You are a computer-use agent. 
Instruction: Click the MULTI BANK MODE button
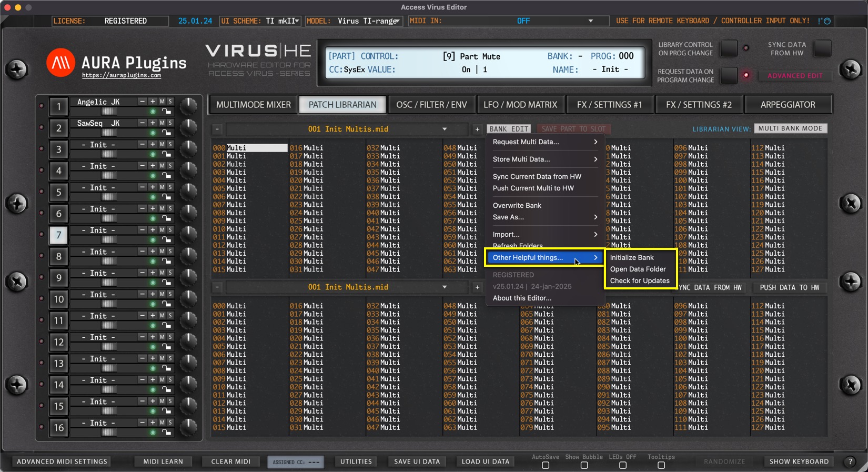tap(790, 128)
